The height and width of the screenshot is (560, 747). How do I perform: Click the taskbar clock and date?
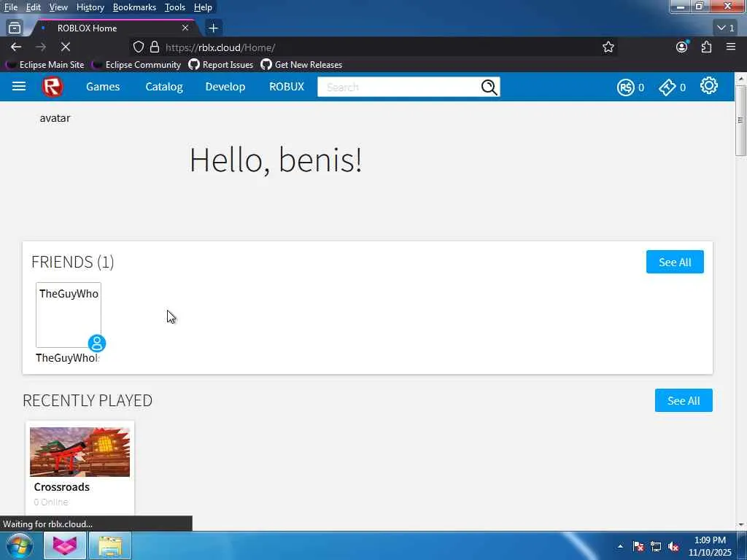(x=710, y=546)
